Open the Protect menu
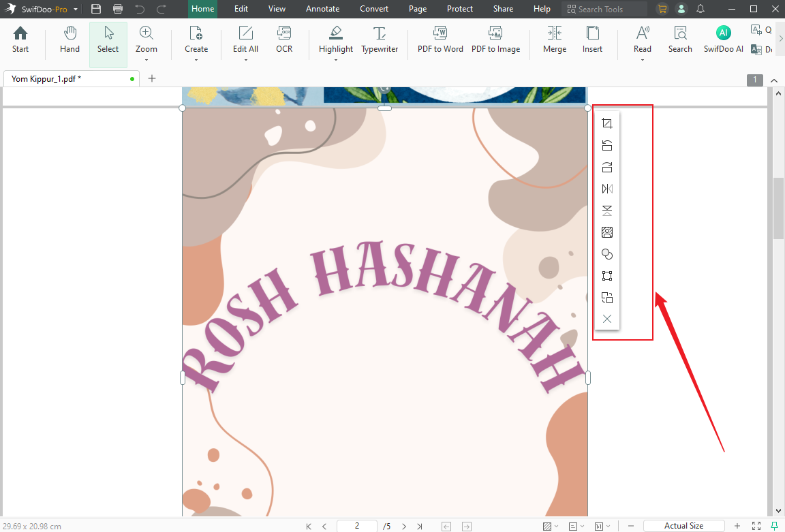785x532 pixels. pyautogui.click(x=459, y=9)
